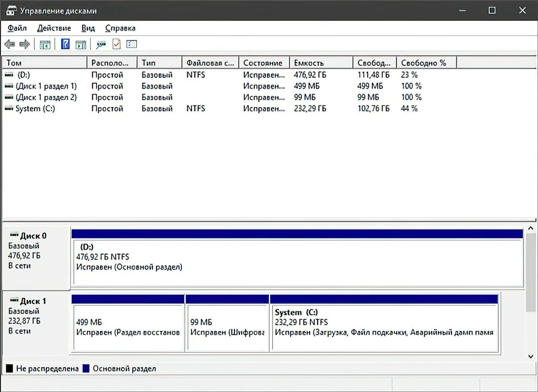Select the System (C:) volume row
The width and height of the screenshot is (538, 392).
tap(229, 108)
